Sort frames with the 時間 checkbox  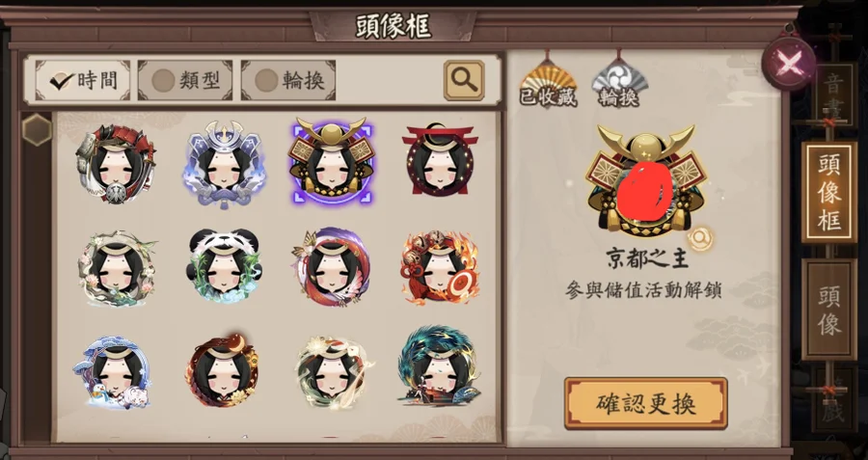pos(83,81)
